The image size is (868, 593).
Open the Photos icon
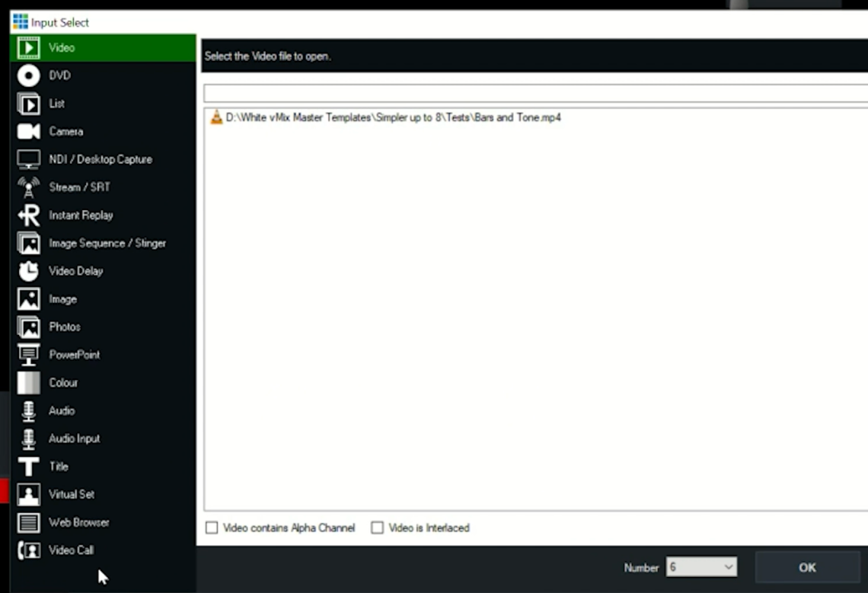point(28,327)
